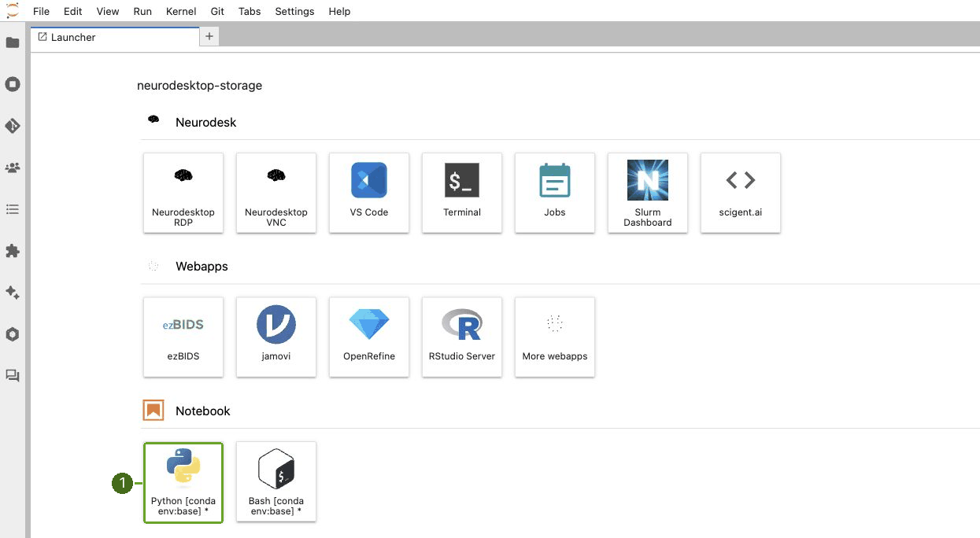Open the Git menu
Viewport: 980px width, 538px height.
coord(218,11)
